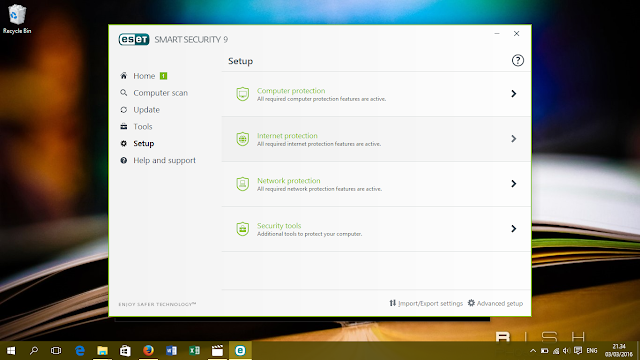Viewport: 640px width, 360px height.
Task: Click the magnifier icon beside Computer scan
Action: tap(124, 93)
